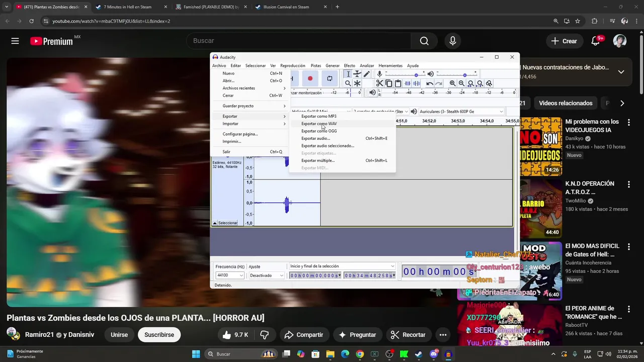This screenshot has width=644, height=362.
Task: Click the YouTube Buscar search field
Action: coord(298,41)
